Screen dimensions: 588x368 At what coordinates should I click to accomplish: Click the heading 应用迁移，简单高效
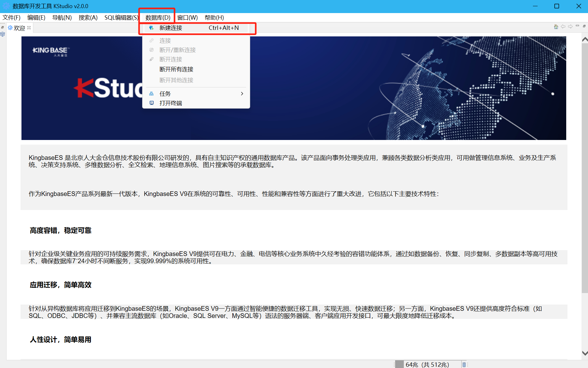[61, 285]
